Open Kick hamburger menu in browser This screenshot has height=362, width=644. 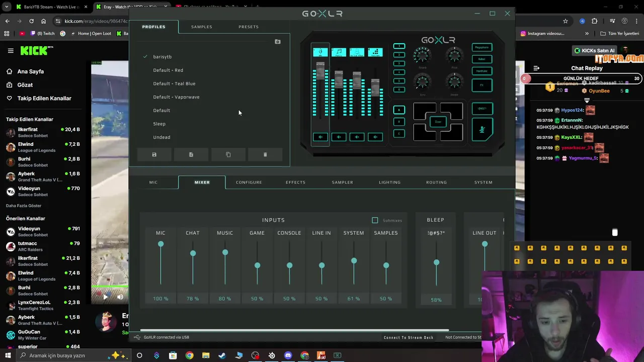pos(11,51)
